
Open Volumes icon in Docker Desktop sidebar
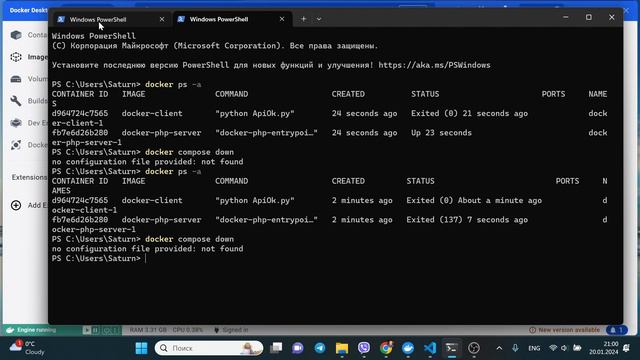[16, 79]
